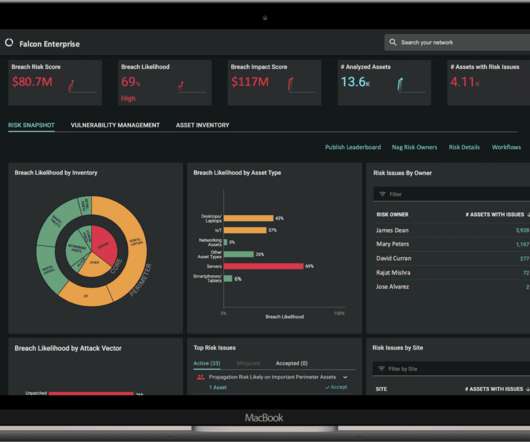Open the Breach Impact Score trend sparkline

(302, 84)
